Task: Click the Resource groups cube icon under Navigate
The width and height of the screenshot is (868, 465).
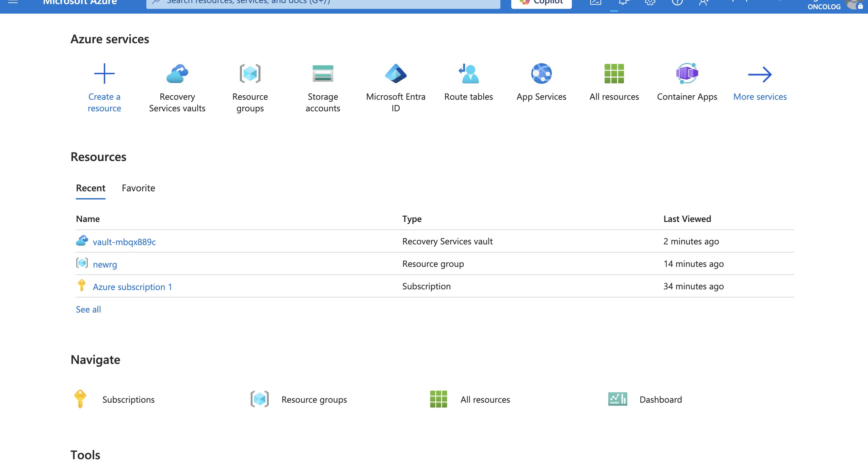Action: click(260, 399)
